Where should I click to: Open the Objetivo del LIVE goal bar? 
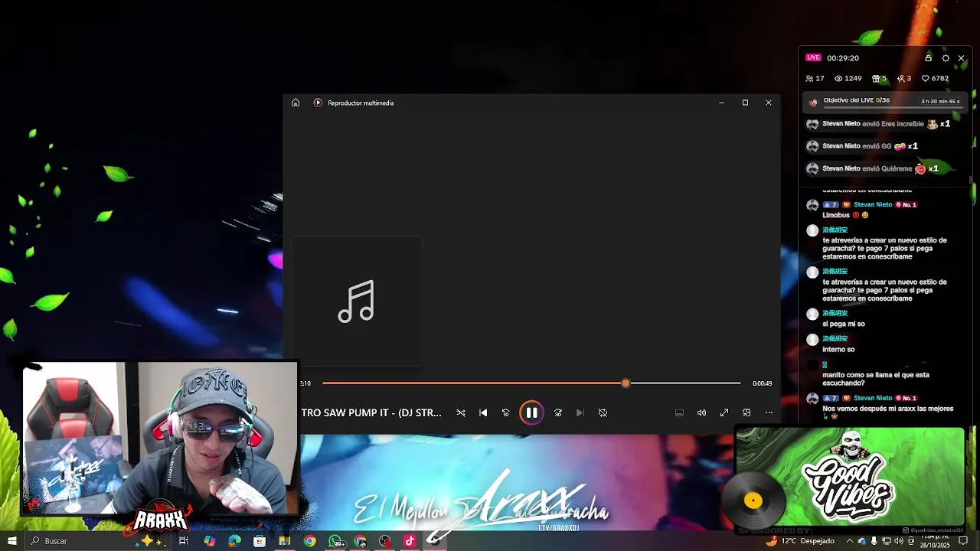tap(885, 101)
